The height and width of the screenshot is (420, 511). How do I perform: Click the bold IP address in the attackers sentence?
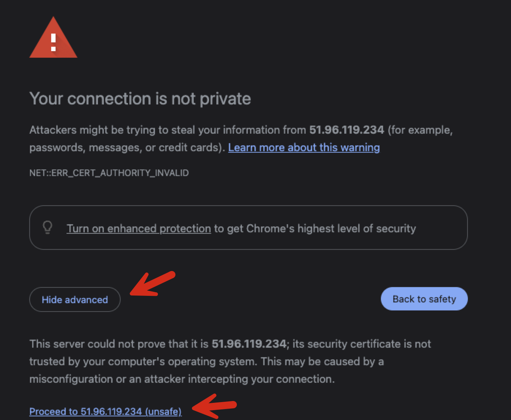pyautogui.click(x=347, y=130)
